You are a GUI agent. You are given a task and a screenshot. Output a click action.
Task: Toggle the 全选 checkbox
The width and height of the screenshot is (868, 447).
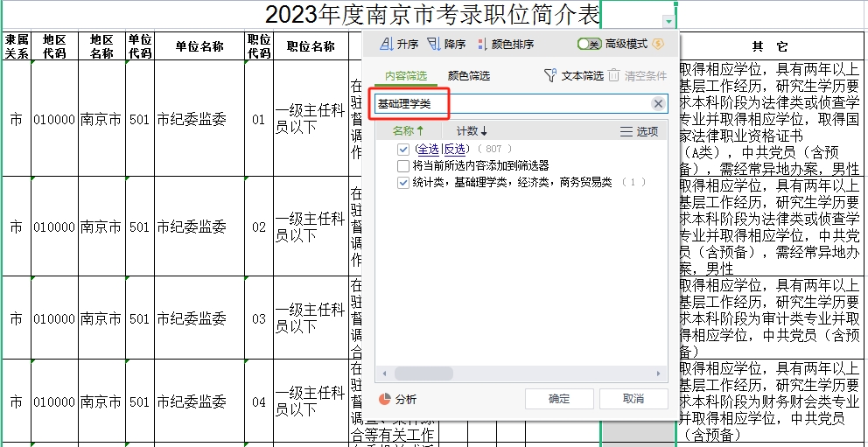click(403, 149)
